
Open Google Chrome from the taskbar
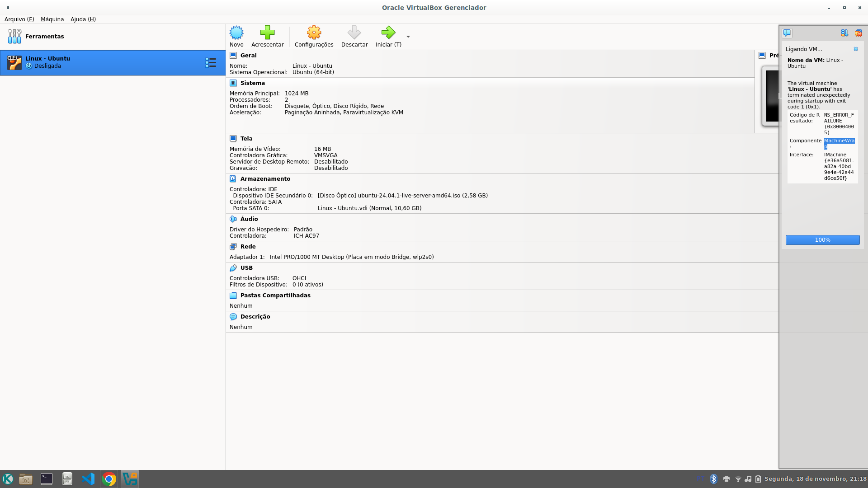109,479
